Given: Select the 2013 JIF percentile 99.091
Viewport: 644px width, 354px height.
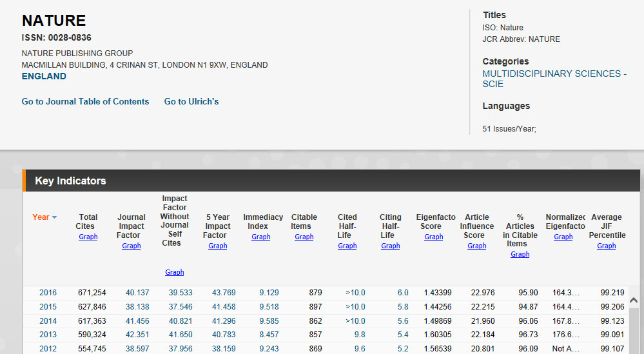Looking at the screenshot, I should (612, 335).
